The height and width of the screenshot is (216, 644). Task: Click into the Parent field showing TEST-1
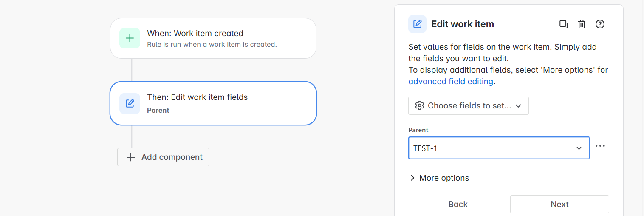(499, 148)
